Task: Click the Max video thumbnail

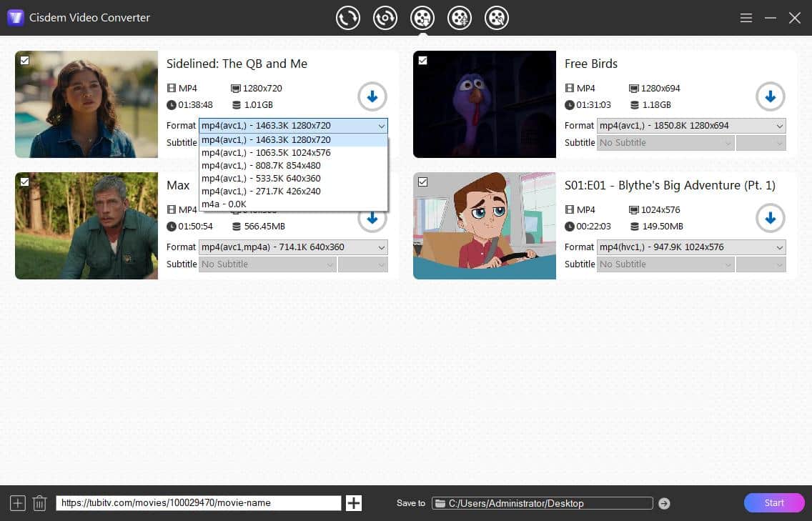Action: tap(86, 226)
